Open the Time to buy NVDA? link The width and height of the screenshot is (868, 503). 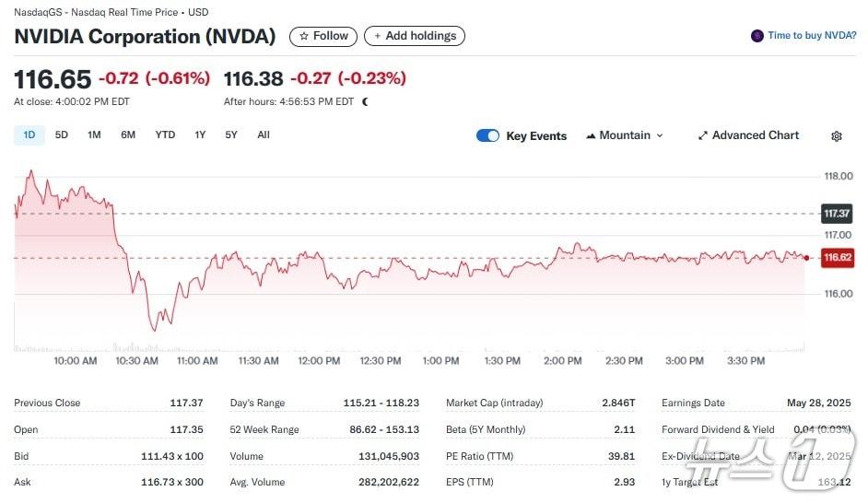(811, 36)
